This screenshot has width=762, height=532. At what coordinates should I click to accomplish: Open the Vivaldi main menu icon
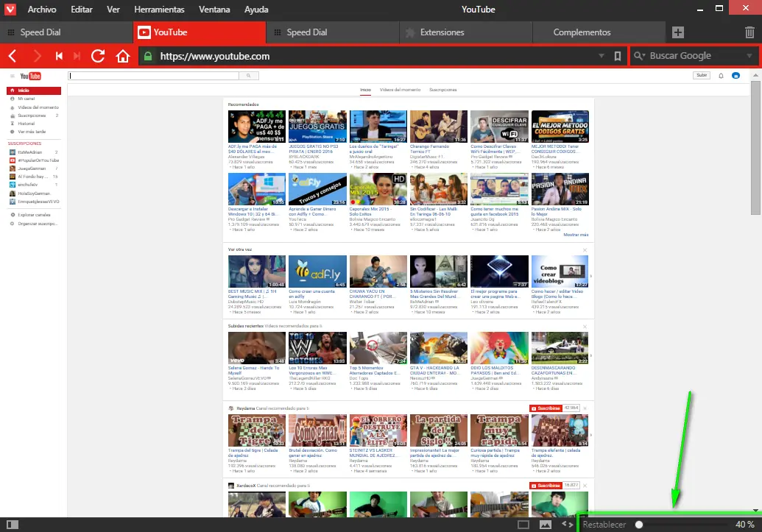pos(10,10)
